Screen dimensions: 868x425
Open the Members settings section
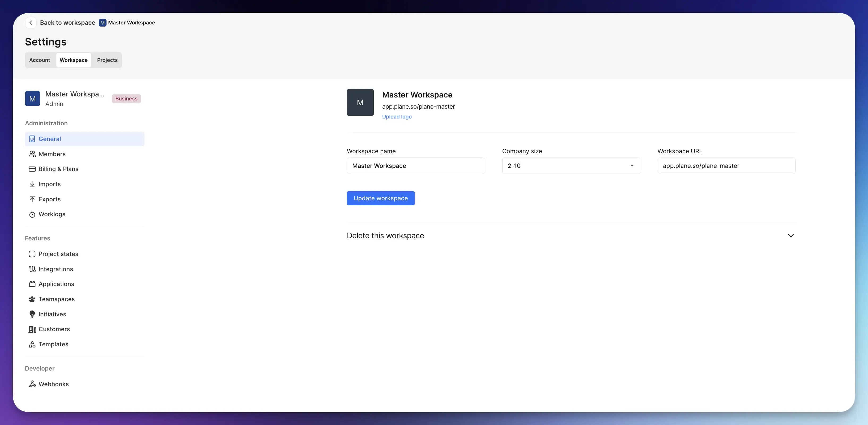point(52,154)
